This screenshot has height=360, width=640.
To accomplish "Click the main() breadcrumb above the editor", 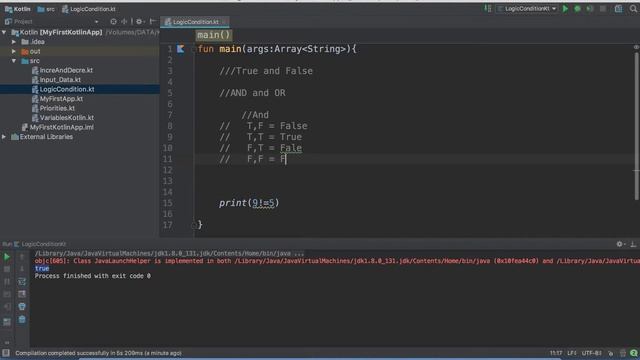I will [213, 35].
